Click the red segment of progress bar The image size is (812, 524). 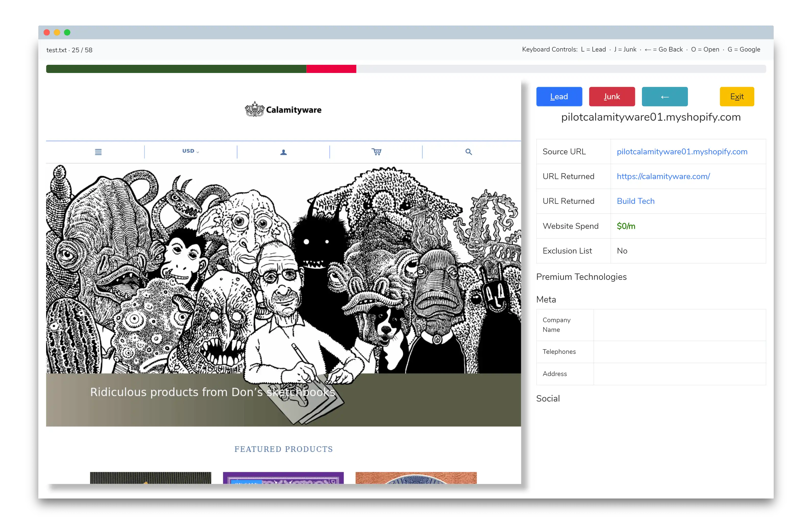click(x=331, y=69)
